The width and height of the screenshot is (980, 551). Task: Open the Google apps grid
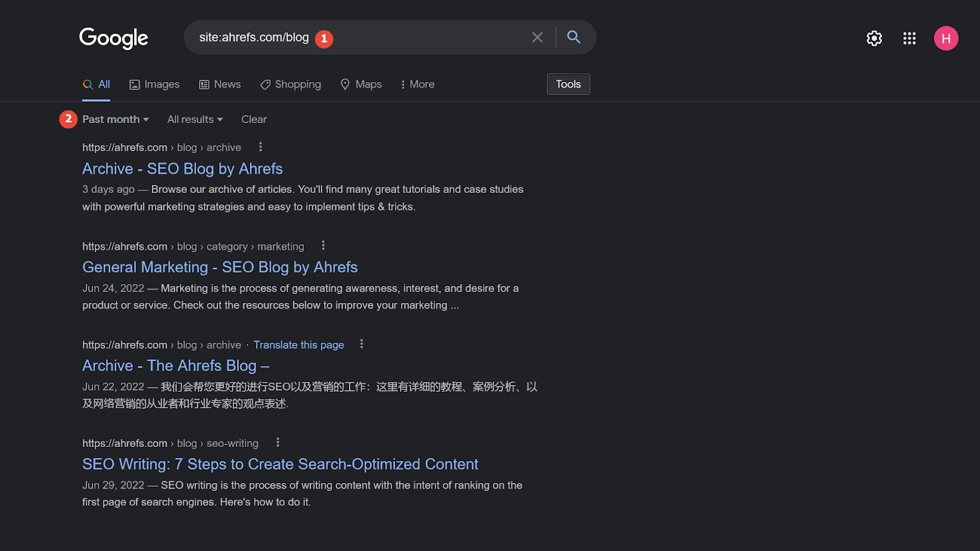pyautogui.click(x=909, y=39)
